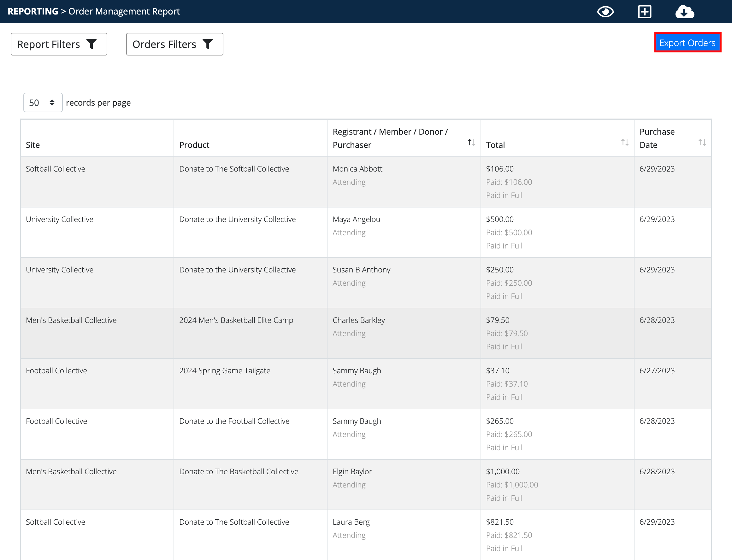Click the add (plus) icon in the top bar

pyautogui.click(x=645, y=11)
